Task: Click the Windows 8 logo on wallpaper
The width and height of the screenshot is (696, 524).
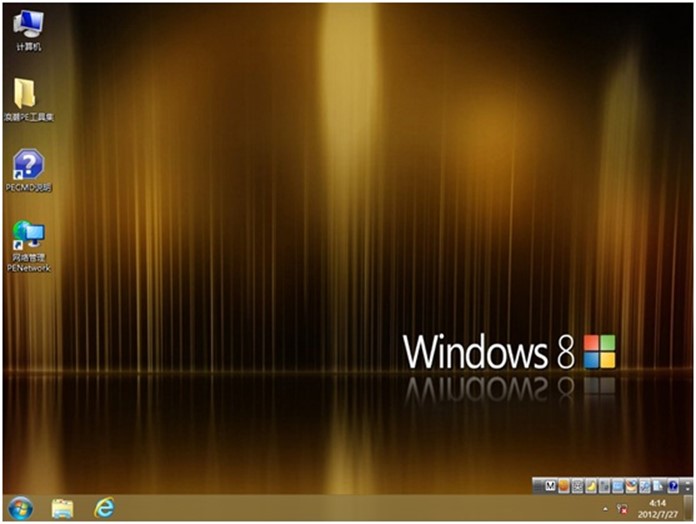Action: pyautogui.click(x=600, y=352)
